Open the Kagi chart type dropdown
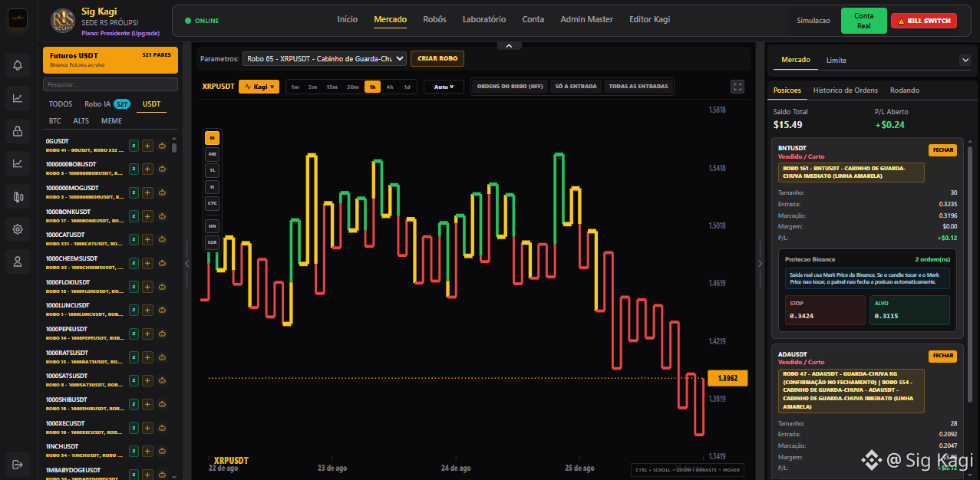This screenshot has height=480, width=980. (x=259, y=87)
